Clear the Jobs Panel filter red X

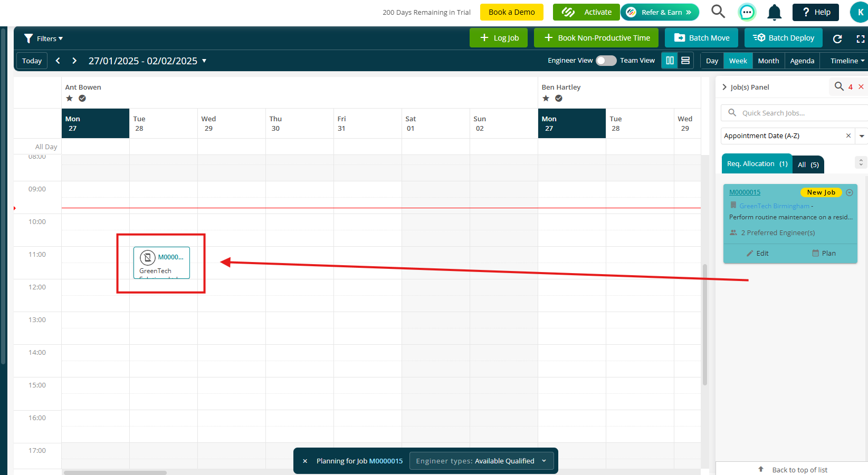coord(861,86)
